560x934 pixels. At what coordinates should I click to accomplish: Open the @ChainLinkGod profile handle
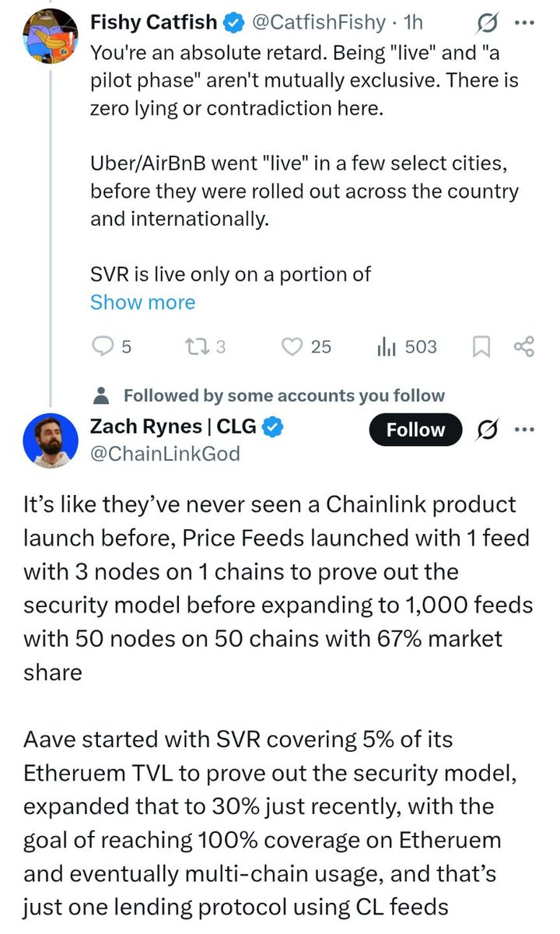click(x=165, y=452)
